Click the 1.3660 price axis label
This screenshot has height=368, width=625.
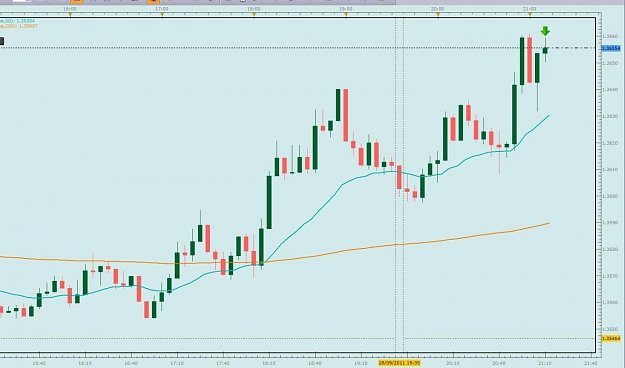[610, 37]
